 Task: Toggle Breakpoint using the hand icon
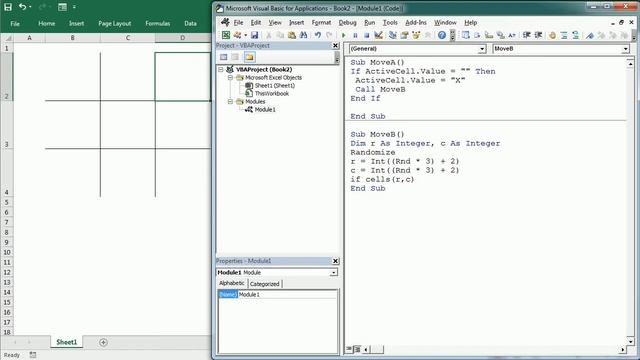(x=552, y=35)
